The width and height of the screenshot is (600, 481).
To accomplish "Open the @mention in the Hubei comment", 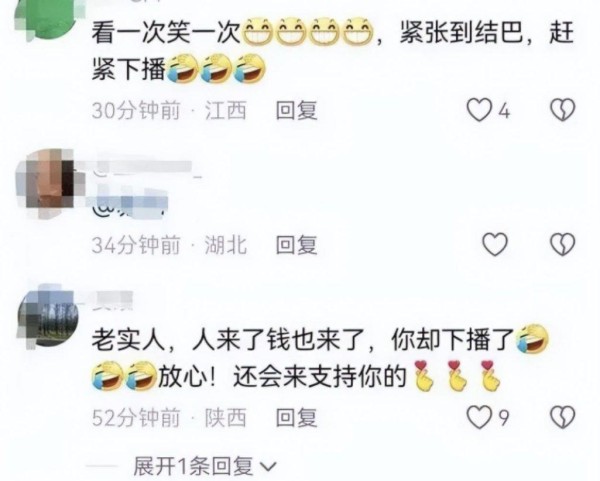I will pyautogui.click(x=130, y=206).
